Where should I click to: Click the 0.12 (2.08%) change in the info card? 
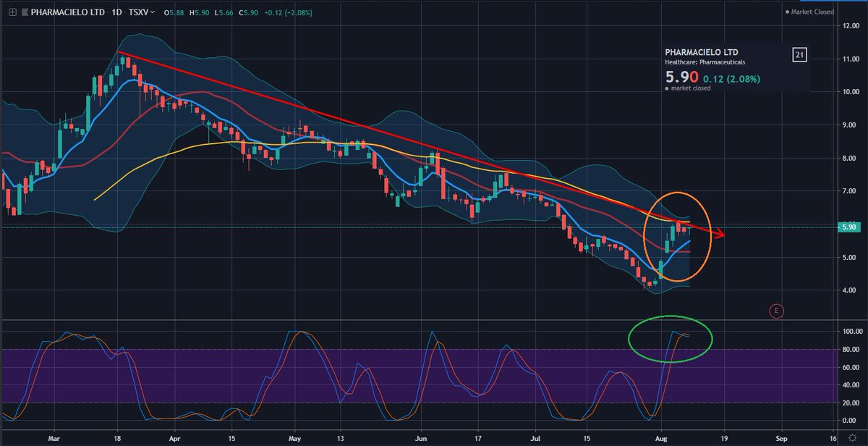pyautogui.click(x=732, y=77)
